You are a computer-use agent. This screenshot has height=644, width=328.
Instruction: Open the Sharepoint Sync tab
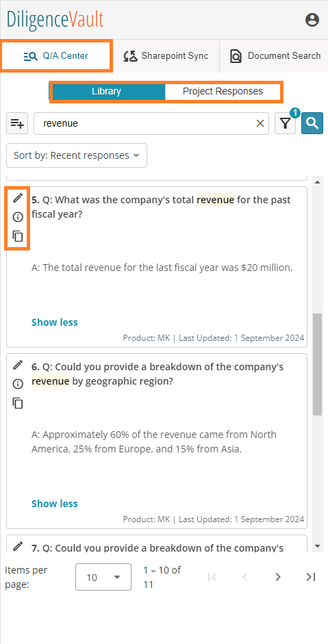click(166, 56)
